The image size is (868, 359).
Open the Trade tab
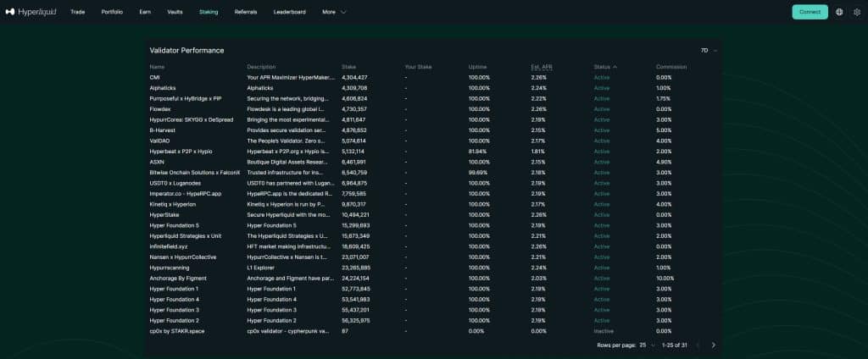(77, 12)
